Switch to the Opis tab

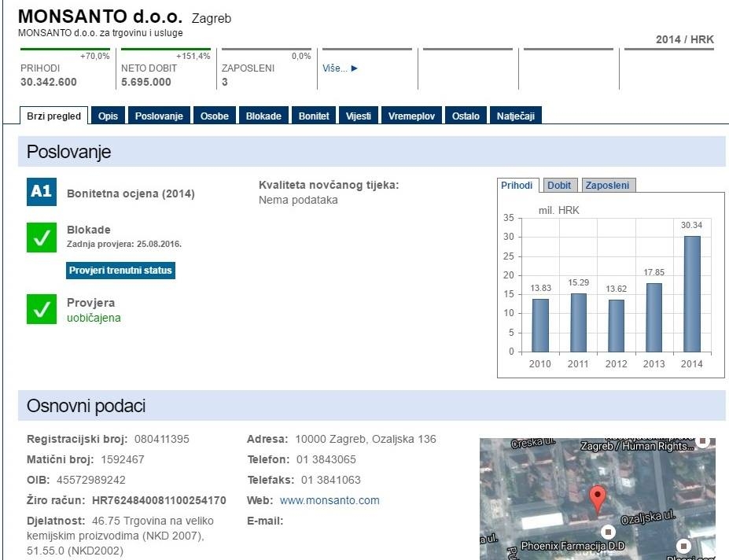[108, 116]
